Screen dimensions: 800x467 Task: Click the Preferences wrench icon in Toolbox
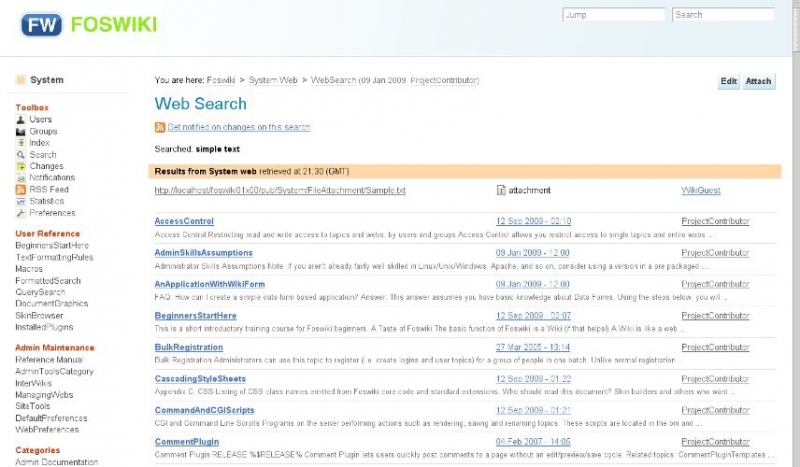click(20, 213)
